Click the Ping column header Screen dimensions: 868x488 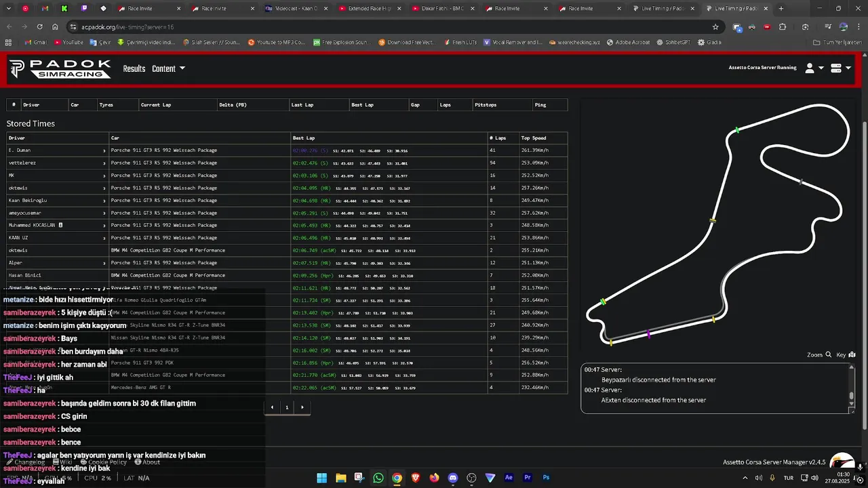pyautogui.click(x=549, y=105)
